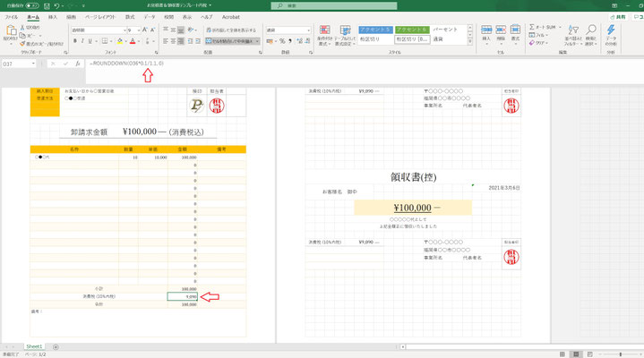644x358 pixels.
Task: Open the Font Color dropdown arrow
Action: pyautogui.click(x=139, y=41)
